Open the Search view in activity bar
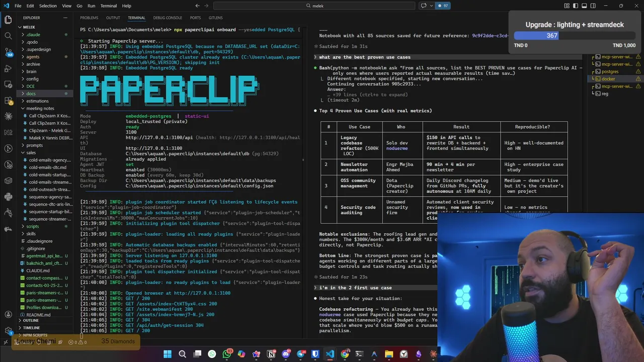This screenshot has height=362, width=644. pos(8,36)
